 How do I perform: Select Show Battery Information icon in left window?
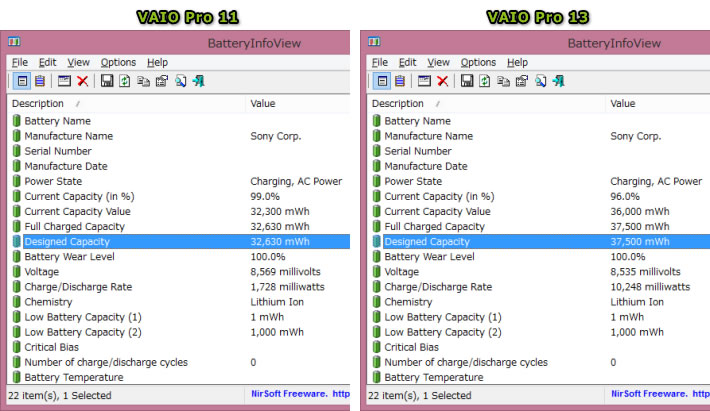pos(22,81)
